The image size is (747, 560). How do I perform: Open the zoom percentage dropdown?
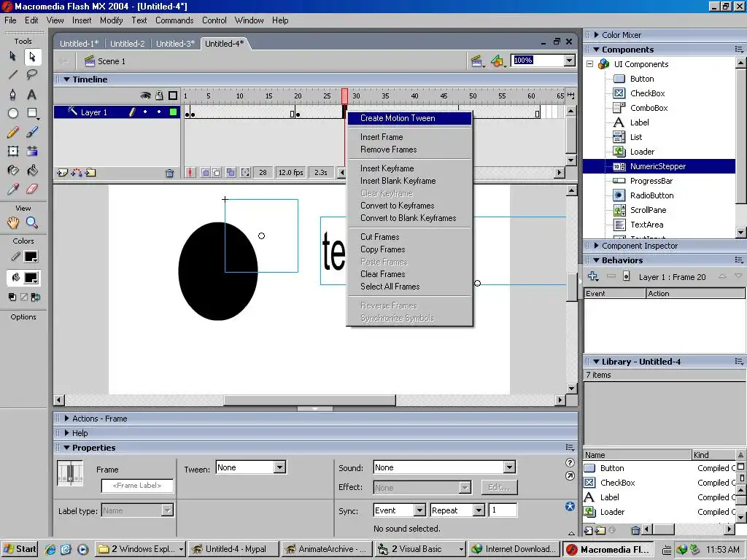(569, 61)
